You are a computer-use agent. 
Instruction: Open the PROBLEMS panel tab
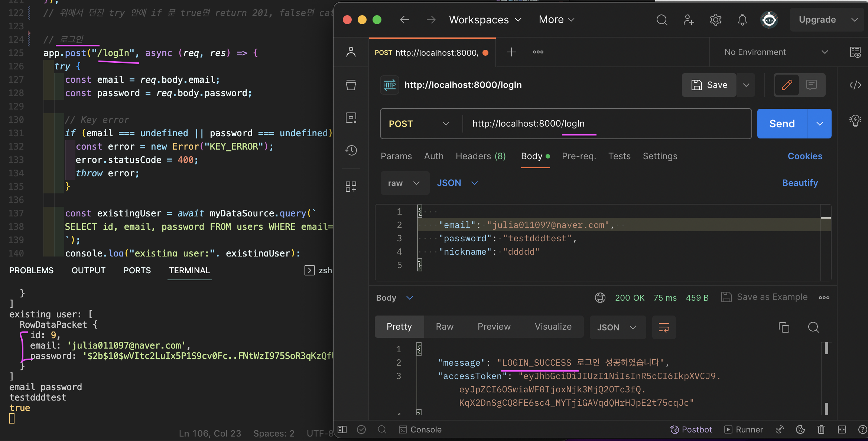tap(32, 270)
